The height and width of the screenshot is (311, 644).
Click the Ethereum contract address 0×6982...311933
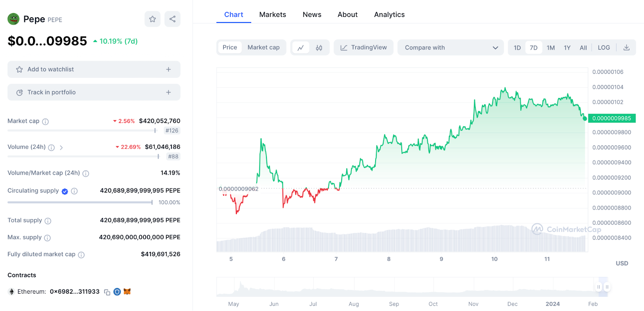[74, 292]
